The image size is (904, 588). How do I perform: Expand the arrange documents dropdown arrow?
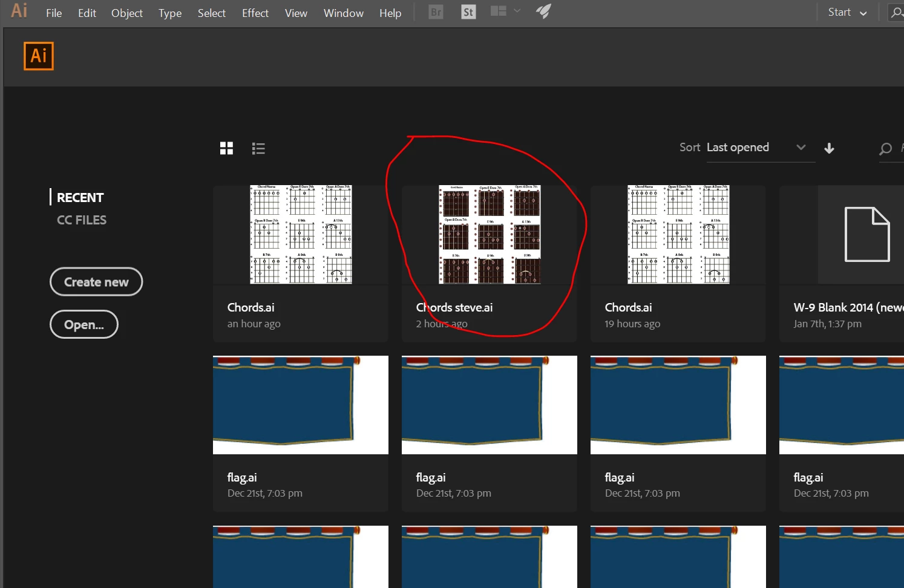pos(517,11)
